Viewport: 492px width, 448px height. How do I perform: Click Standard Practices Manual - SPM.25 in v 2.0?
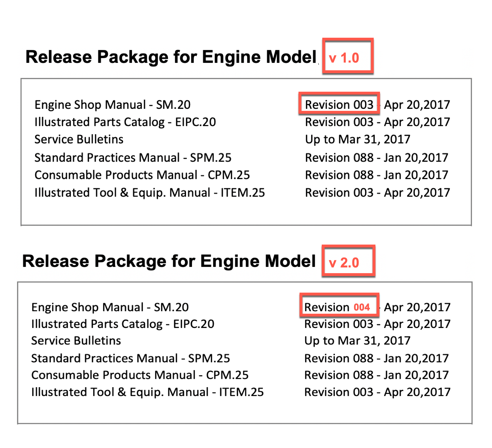coord(131,358)
